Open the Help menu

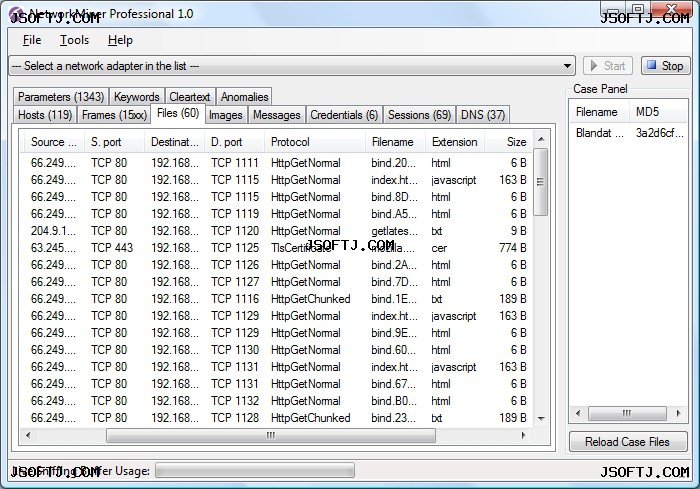pos(120,40)
